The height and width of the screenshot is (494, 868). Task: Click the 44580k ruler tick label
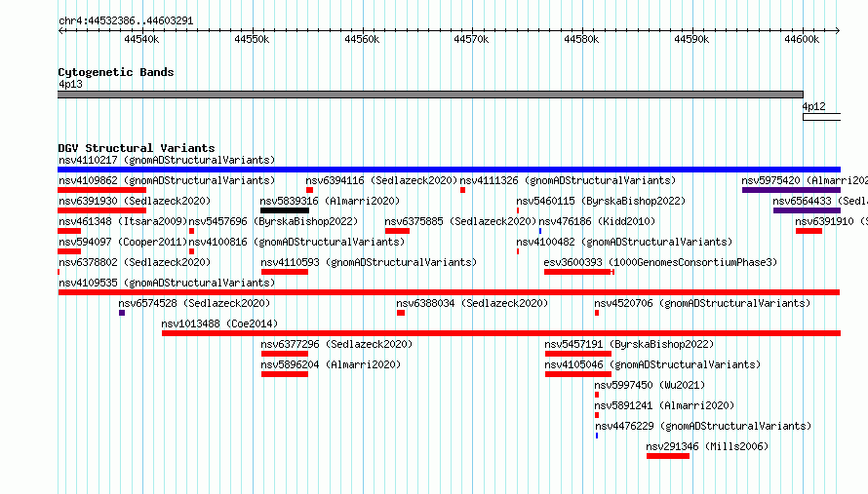pyautogui.click(x=581, y=39)
